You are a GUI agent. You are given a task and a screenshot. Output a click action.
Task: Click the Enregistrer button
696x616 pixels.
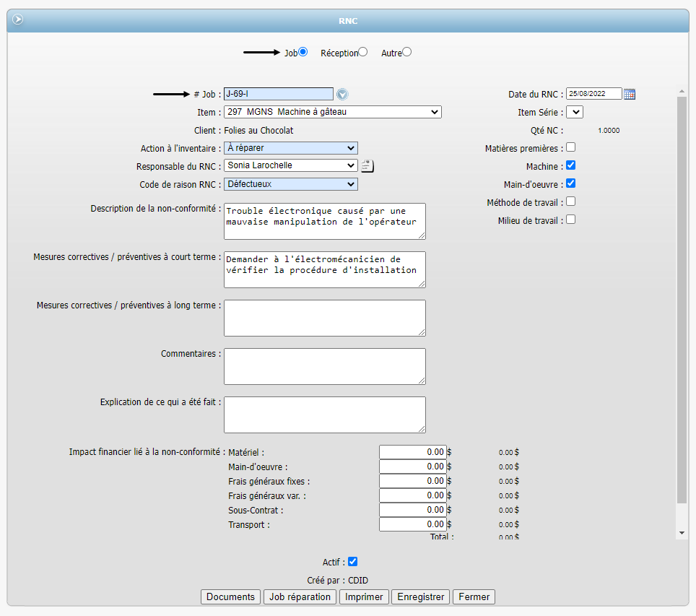point(421,597)
